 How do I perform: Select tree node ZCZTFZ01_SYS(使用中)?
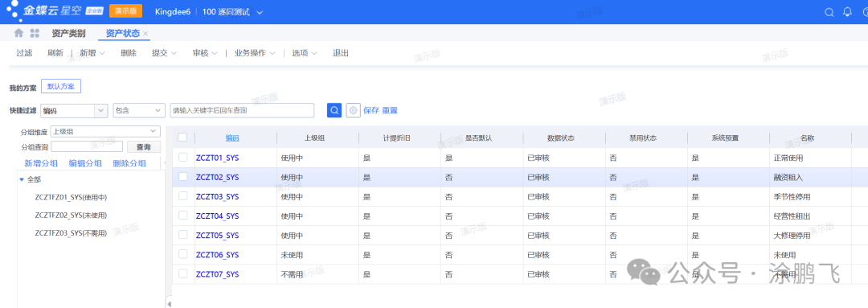[70, 197]
